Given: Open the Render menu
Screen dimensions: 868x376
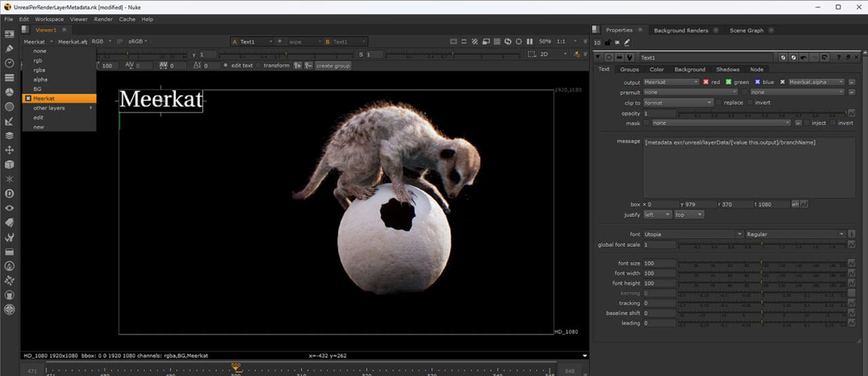Looking at the screenshot, I should point(103,19).
